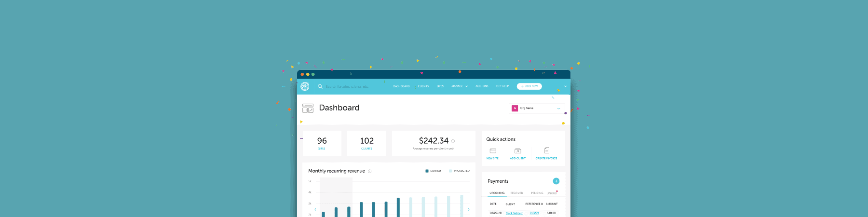Click the chart's next (right) arrow
The height and width of the screenshot is (217, 868).
click(x=469, y=210)
